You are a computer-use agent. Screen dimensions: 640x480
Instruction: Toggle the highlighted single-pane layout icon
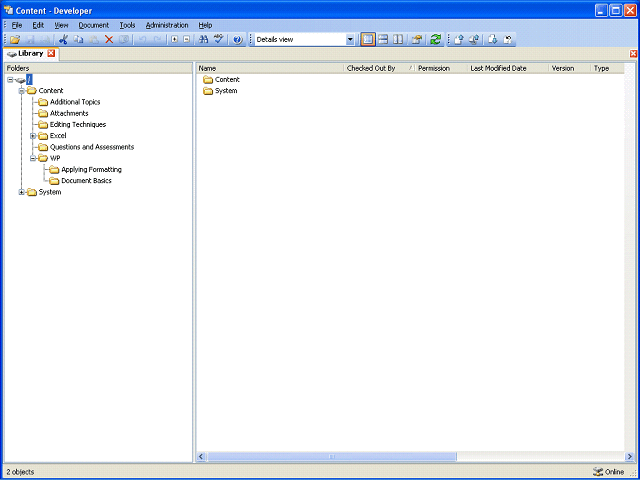click(368, 40)
